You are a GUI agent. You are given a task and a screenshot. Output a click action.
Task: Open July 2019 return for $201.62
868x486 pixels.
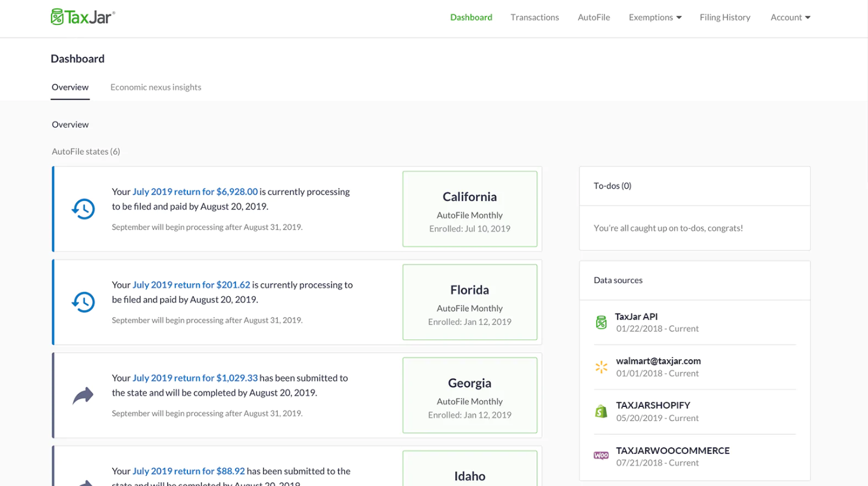pos(191,285)
